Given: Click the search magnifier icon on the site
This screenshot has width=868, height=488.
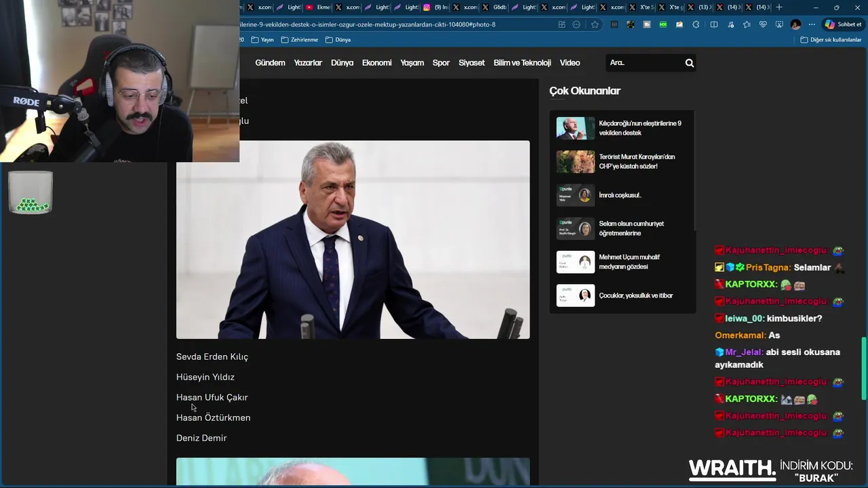Looking at the screenshot, I should [689, 63].
